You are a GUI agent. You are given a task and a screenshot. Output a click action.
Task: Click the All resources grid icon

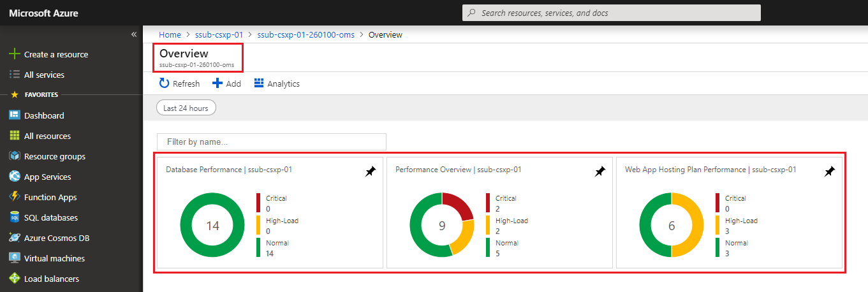(15, 136)
